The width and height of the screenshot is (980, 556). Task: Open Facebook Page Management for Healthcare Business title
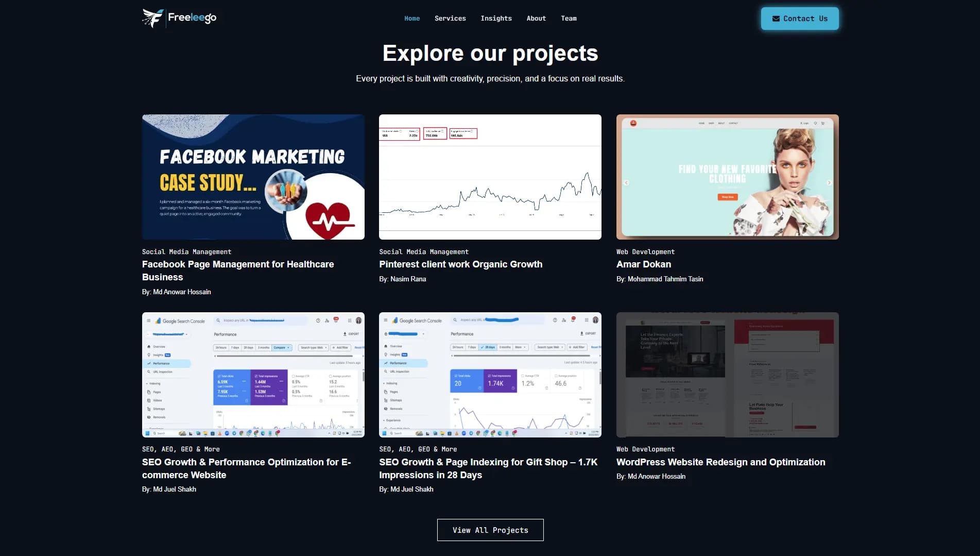pyautogui.click(x=238, y=271)
